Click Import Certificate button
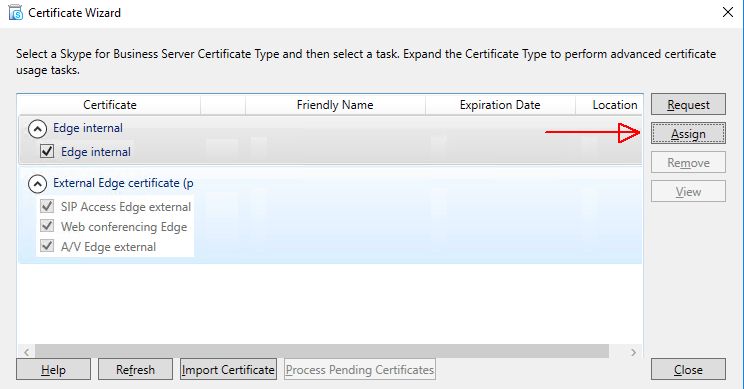Viewport: 744px width, 389px height. (x=228, y=369)
